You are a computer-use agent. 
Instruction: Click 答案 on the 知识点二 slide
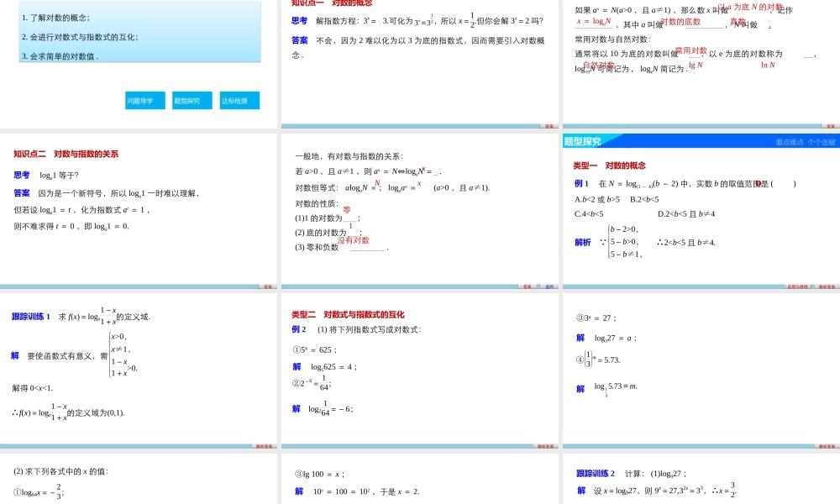click(x=265, y=287)
